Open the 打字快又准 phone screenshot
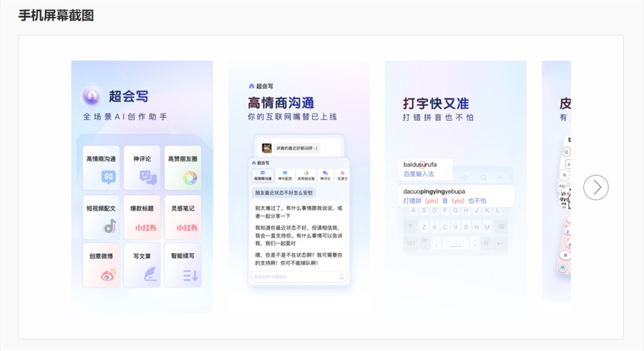Image resolution: width=644 pixels, height=351 pixels. click(455, 187)
